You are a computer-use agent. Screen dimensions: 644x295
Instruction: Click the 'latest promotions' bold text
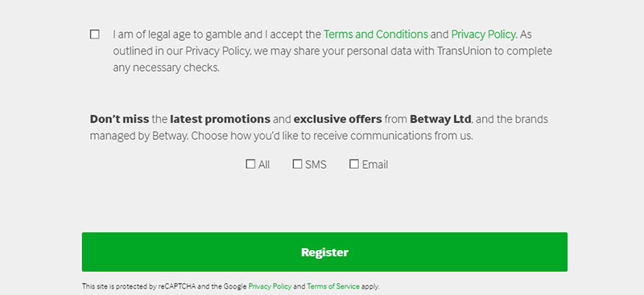[x=220, y=120]
